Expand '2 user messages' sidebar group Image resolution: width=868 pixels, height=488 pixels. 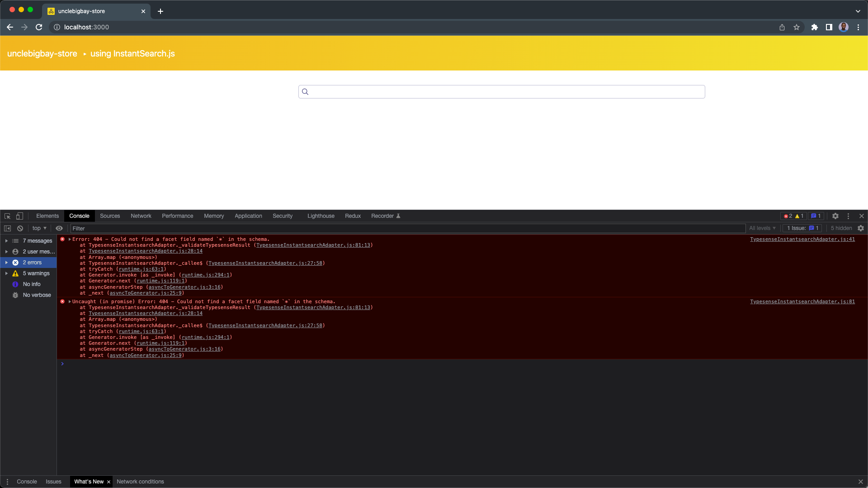6,252
